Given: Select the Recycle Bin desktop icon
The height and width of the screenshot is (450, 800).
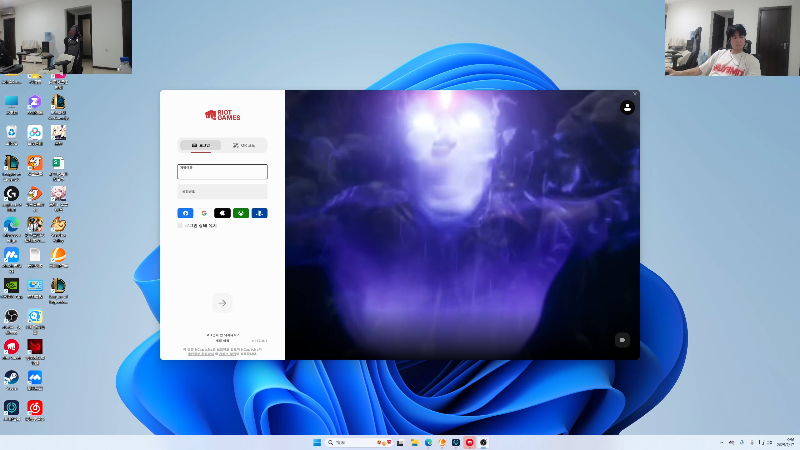Looking at the screenshot, I should point(11,135).
